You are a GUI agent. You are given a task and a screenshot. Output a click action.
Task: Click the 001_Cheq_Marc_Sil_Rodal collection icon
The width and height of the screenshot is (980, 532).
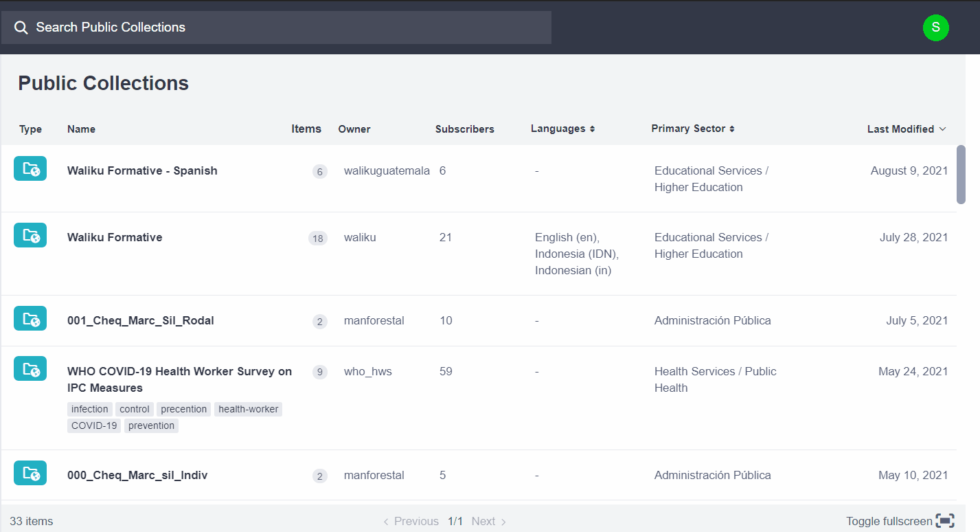coord(30,319)
